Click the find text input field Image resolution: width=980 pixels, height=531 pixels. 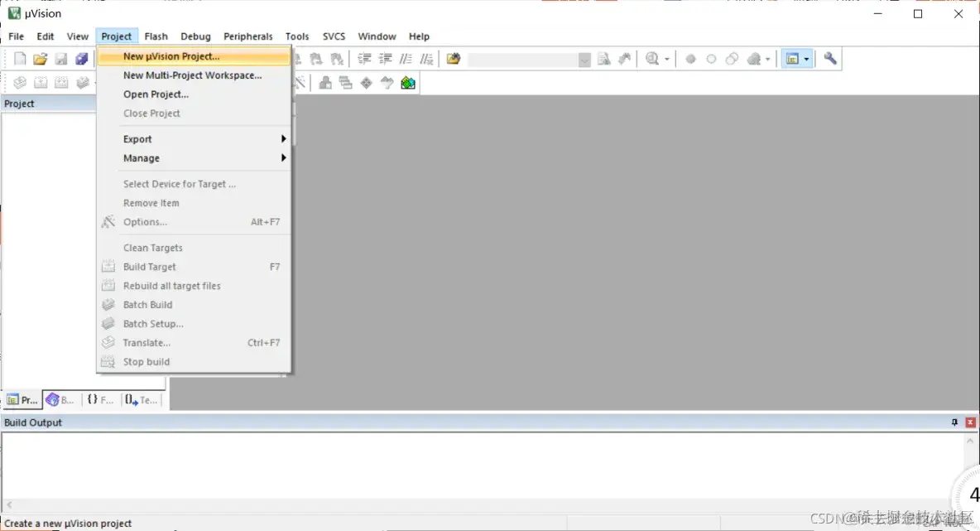coord(523,60)
